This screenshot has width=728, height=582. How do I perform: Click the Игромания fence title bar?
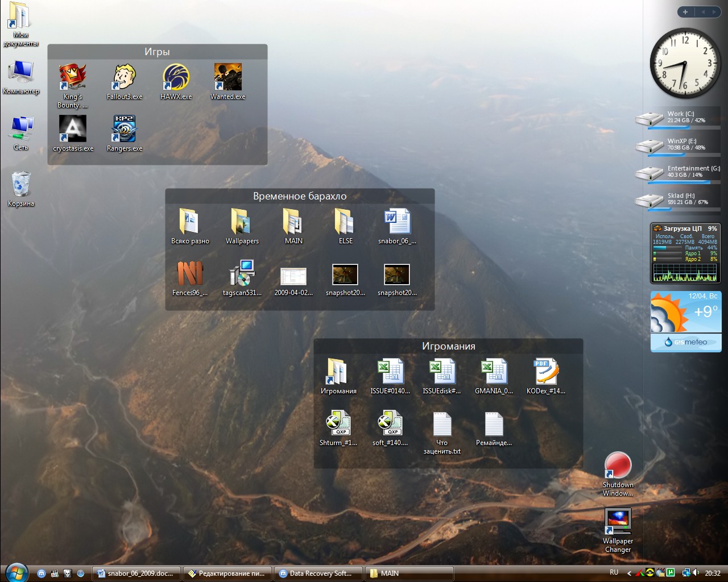point(448,346)
